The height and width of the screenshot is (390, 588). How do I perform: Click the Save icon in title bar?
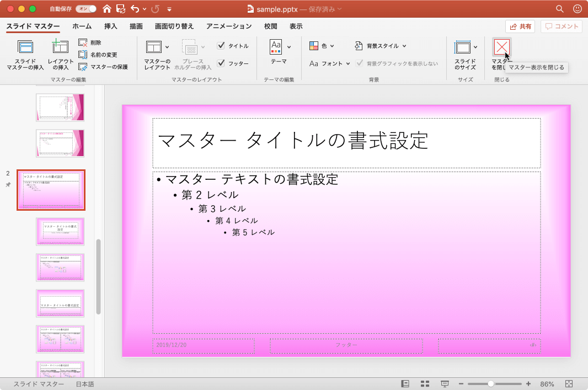(120, 9)
